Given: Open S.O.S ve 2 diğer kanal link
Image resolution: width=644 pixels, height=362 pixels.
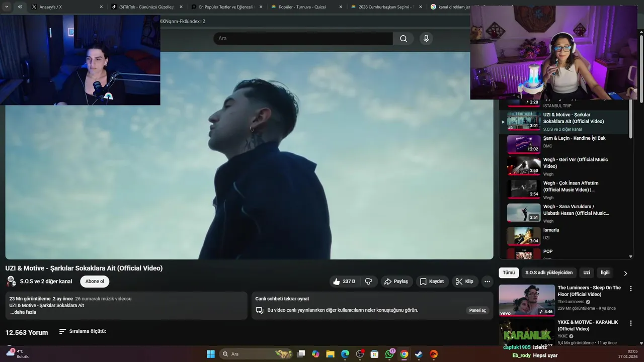Looking at the screenshot, I should (46, 282).
